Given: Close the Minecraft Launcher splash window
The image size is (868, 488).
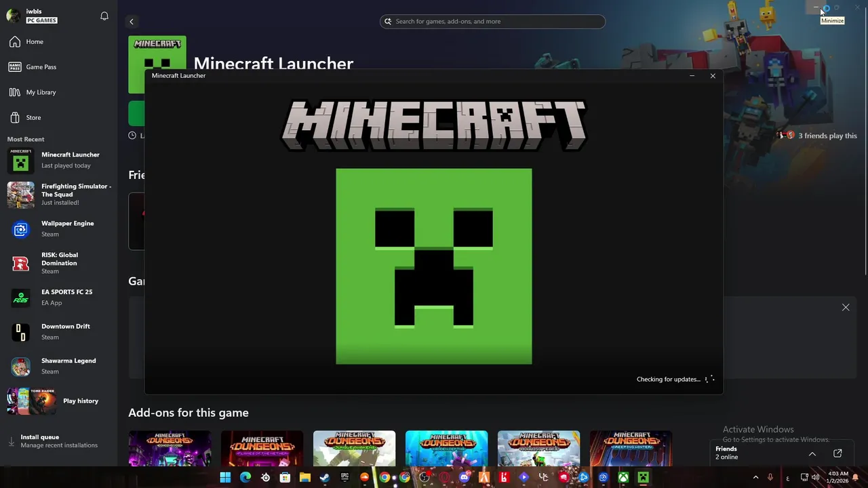Looking at the screenshot, I should (713, 76).
